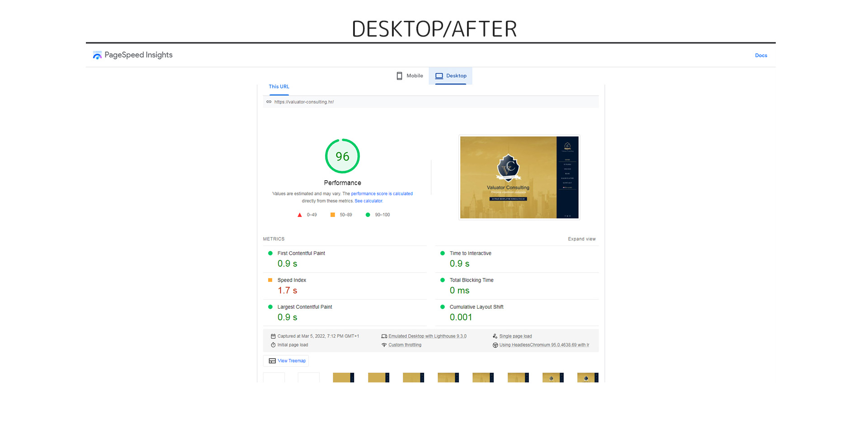Expand view of the metrics section
Viewport: 868px width, 424px height.
581,239
